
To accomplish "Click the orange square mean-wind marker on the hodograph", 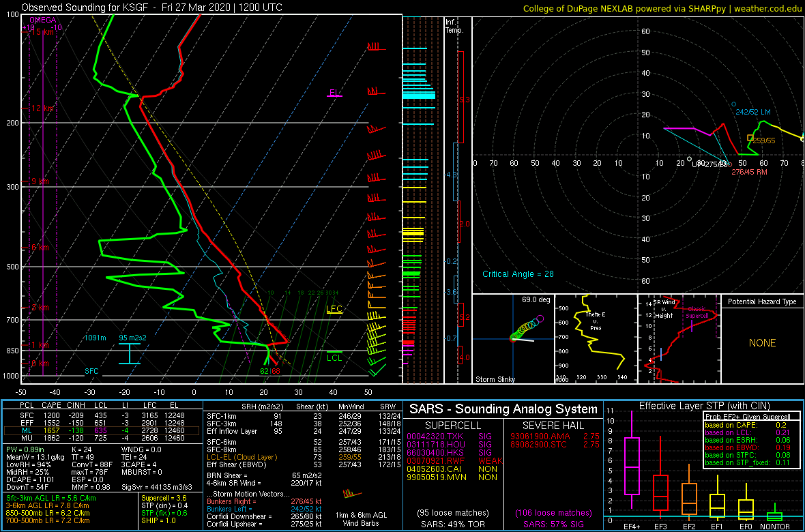I will click(750, 138).
